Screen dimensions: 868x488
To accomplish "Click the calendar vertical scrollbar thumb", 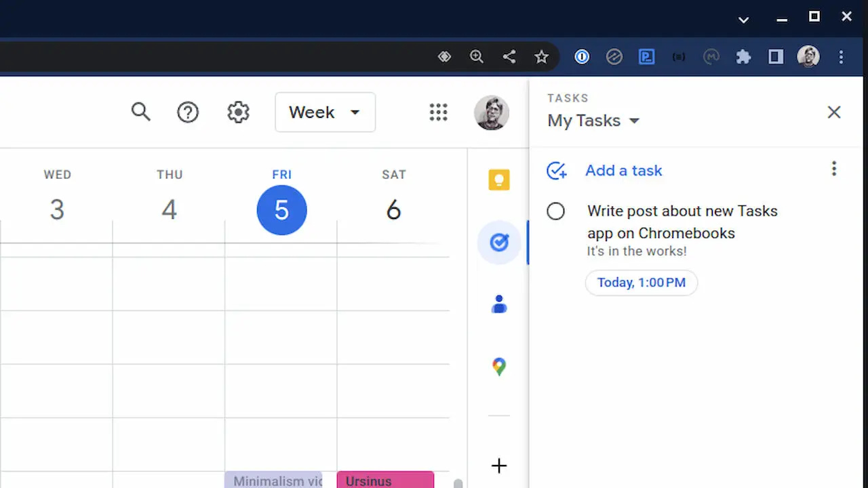I will pos(458,484).
